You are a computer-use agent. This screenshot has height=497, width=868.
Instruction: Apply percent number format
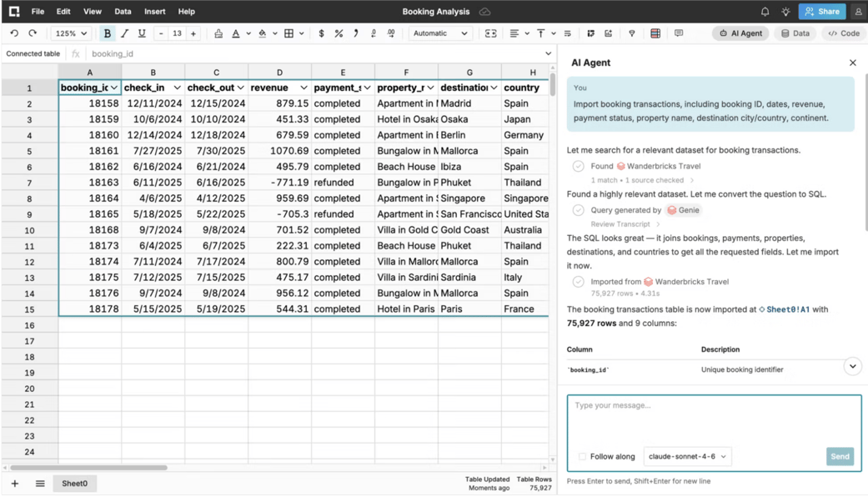point(339,33)
